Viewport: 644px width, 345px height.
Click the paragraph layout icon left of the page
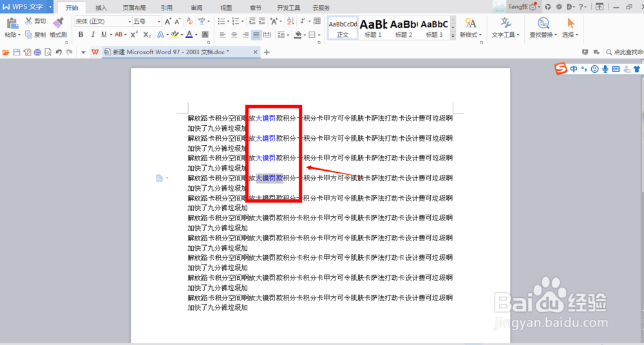(159, 178)
